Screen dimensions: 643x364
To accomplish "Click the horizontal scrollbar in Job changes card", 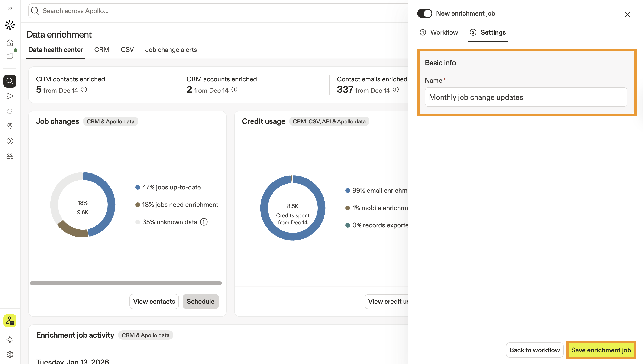I will (126, 283).
